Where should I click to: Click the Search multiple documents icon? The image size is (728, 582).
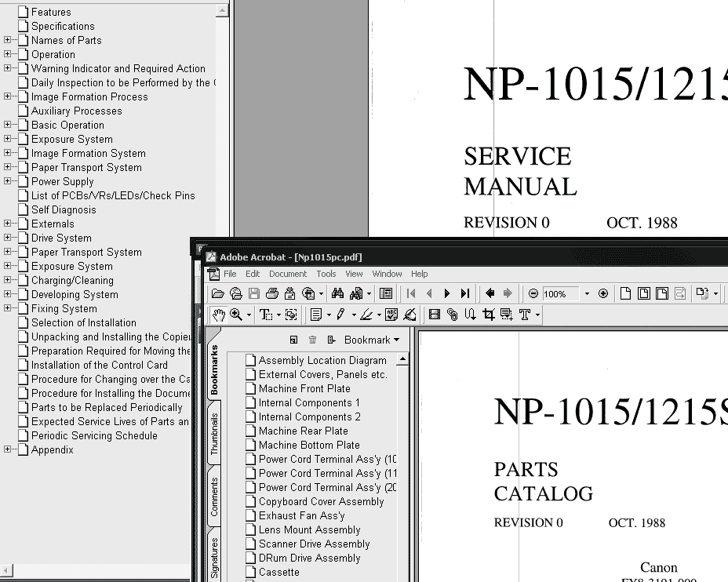[357, 293]
